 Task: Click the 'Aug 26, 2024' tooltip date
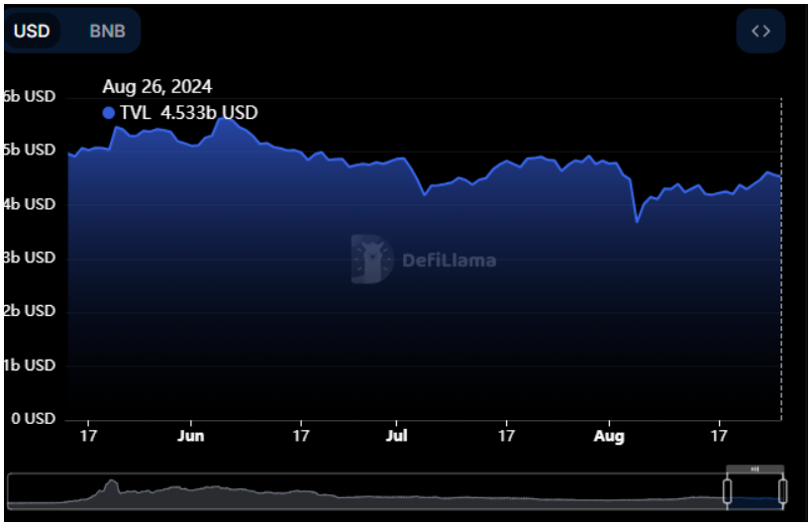(156, 86)
